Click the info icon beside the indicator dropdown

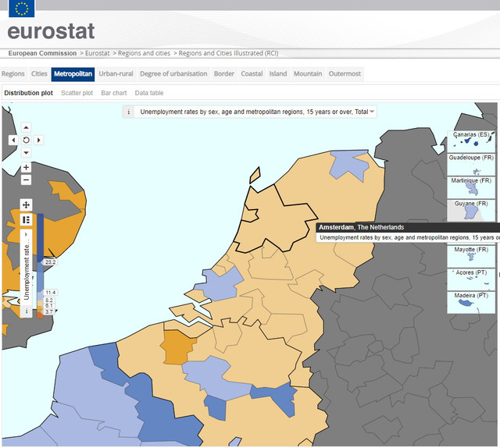pos(128,112)
